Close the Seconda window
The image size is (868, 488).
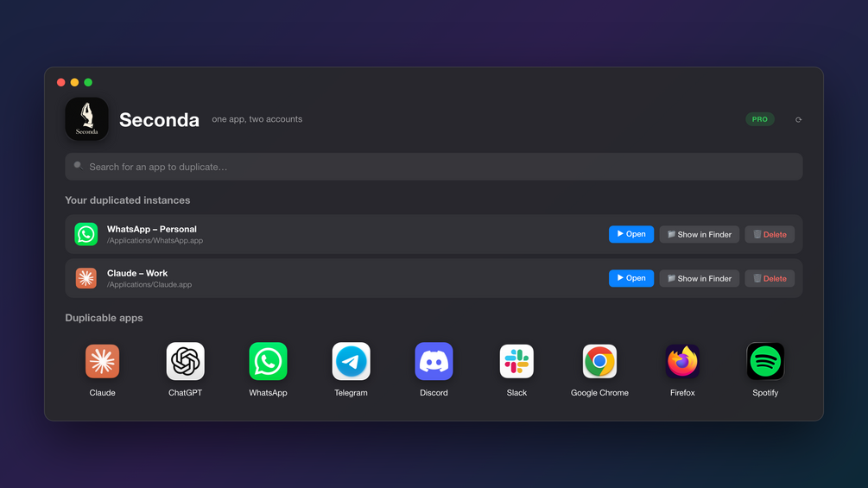pos(61,82)
